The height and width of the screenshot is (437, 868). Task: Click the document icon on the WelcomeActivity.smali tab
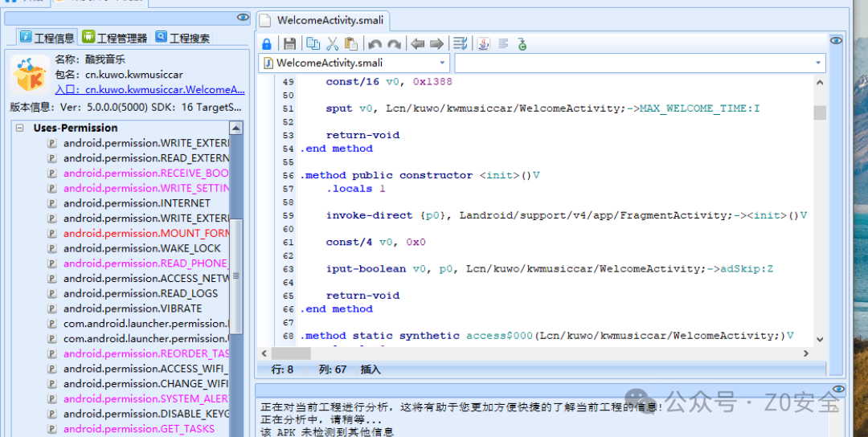coord(266,21)
